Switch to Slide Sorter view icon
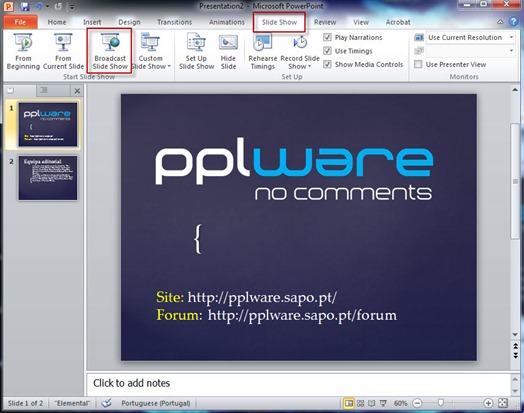 pos(361,403)
